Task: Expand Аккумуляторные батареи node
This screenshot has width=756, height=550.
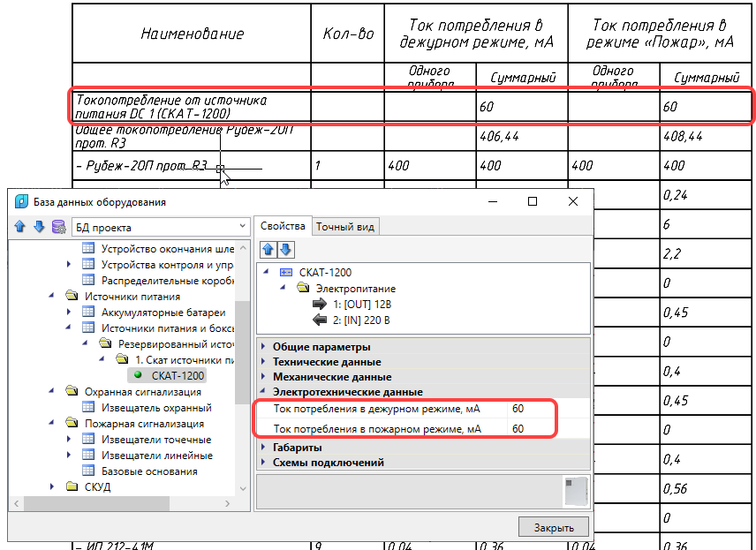Action: tap(69, 312)
